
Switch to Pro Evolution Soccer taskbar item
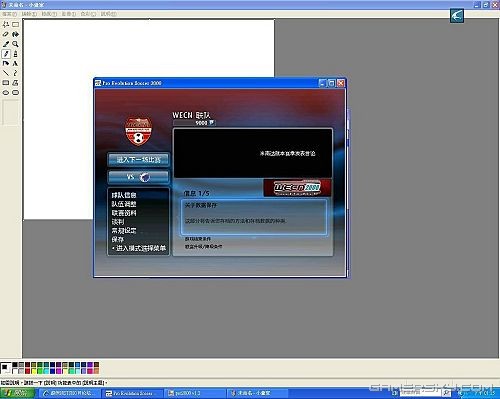pos(133,393)
